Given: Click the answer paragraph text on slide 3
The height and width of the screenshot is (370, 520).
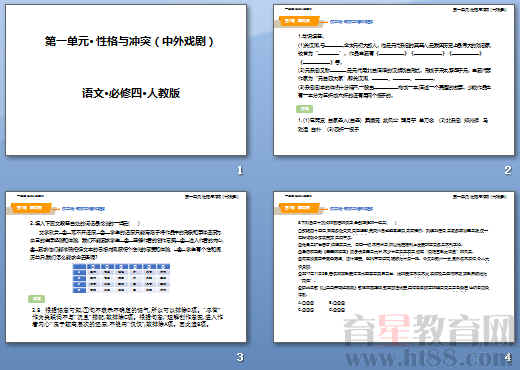Looking at the screenshot, I should (x=127, y=317).
